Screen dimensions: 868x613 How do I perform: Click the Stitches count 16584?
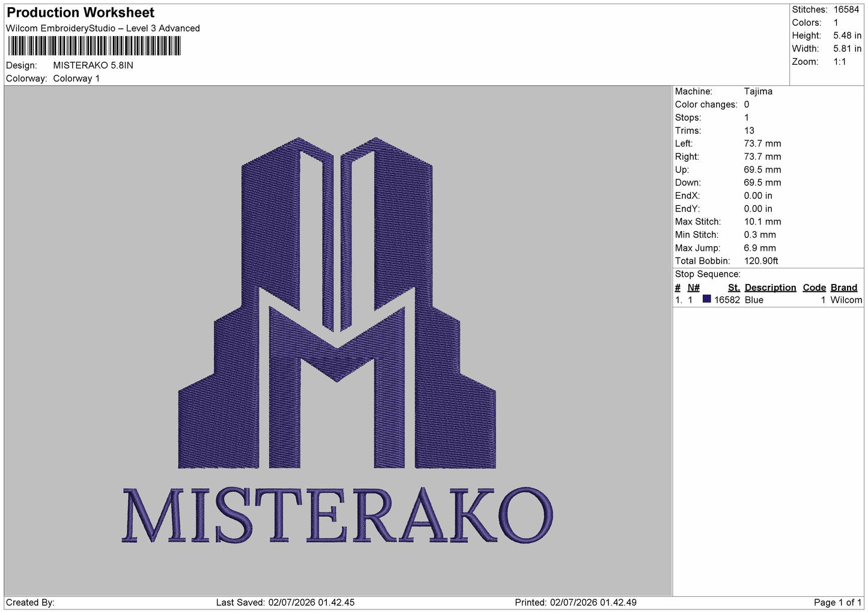pos(846,10)
